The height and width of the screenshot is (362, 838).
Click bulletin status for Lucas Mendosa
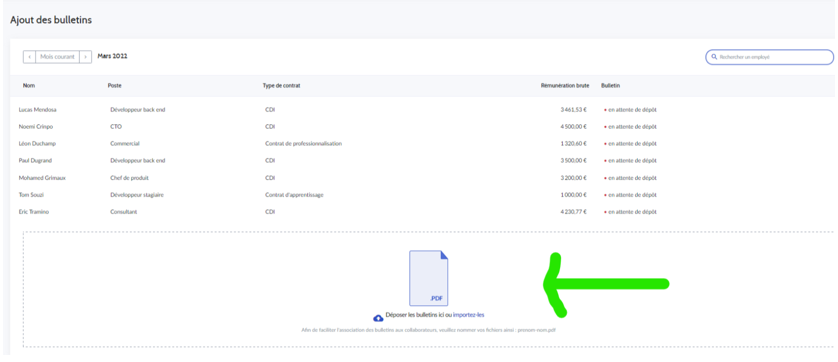630,110
